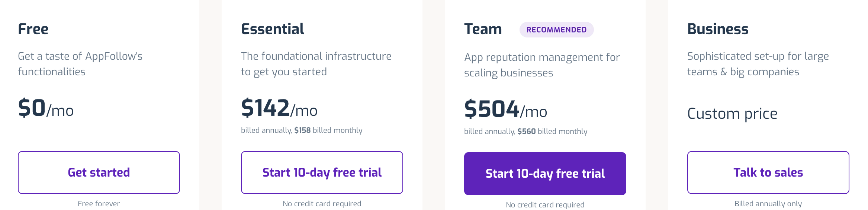Click the App reputation management description
This screenshot has width=868, height=210.
(542, 65)
